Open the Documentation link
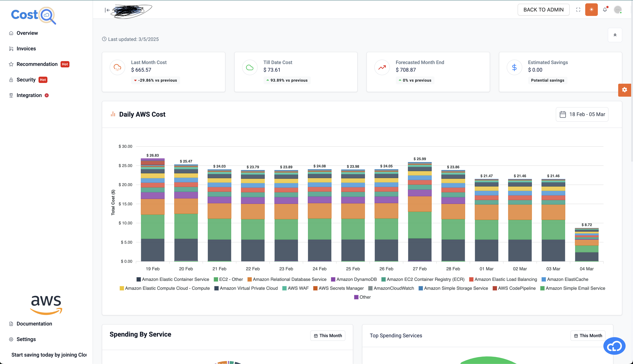 click(34, 324)
